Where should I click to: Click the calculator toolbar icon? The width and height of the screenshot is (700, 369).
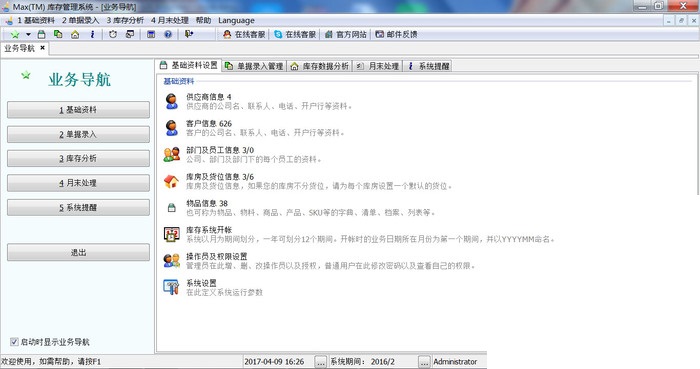point(151,34)
